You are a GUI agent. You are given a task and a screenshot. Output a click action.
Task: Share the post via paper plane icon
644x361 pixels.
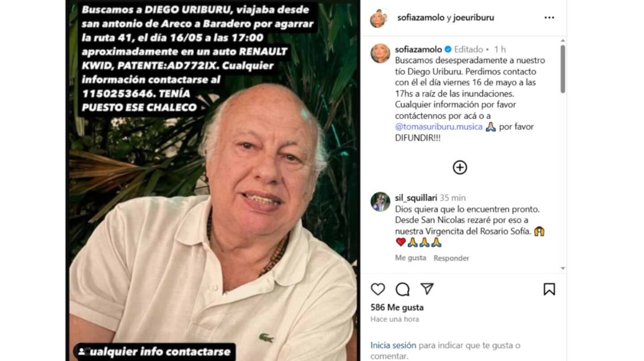pos(427,289)
